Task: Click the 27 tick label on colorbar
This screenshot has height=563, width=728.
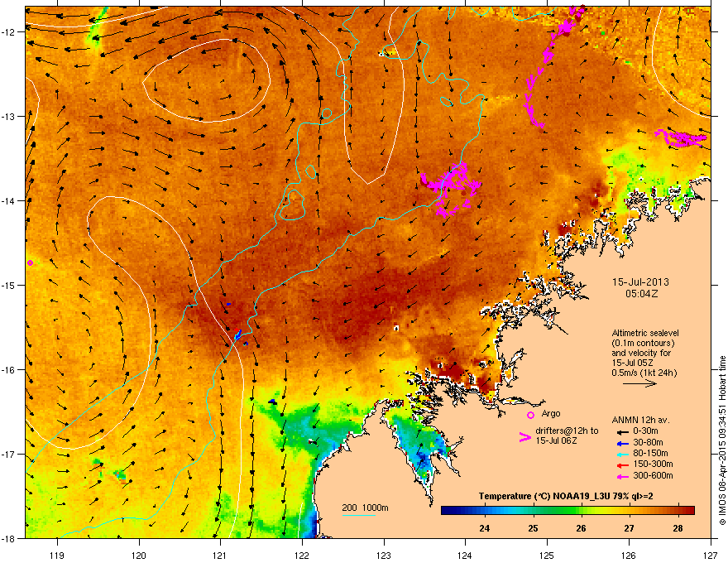Action: (x=629, y=528)
